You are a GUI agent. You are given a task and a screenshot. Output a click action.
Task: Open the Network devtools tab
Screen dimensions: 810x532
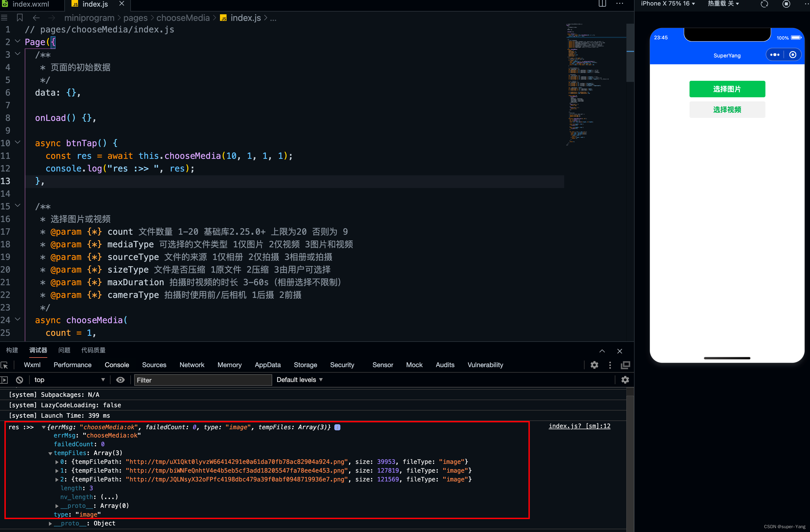(x=192, y=365)
